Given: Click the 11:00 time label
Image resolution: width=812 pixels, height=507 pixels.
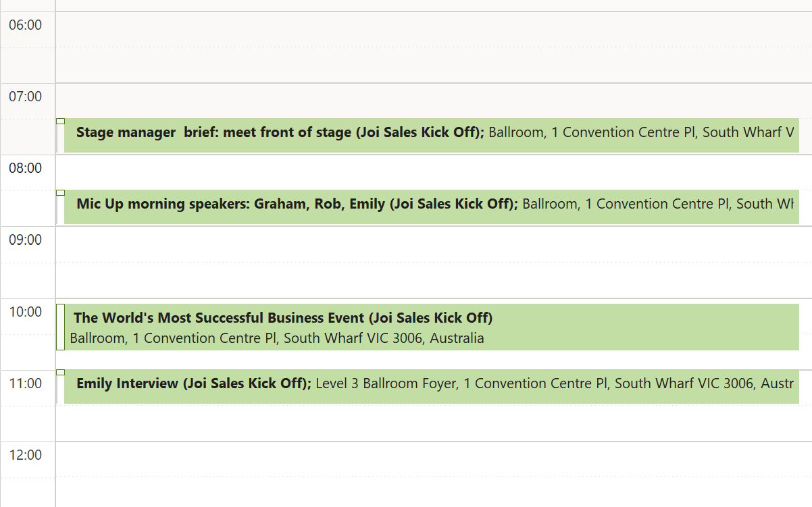Looking at the screenshot, I should click(x=26, y=384).
